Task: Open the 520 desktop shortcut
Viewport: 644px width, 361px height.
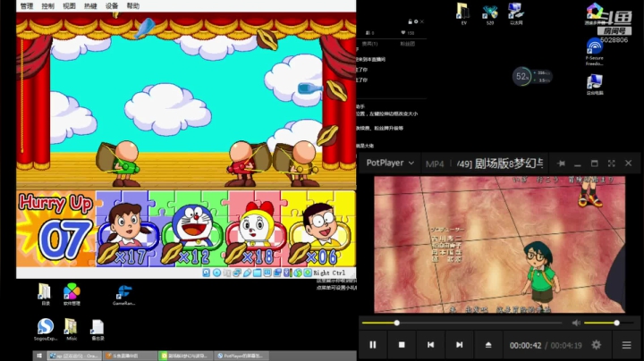Action: [489, 14]
